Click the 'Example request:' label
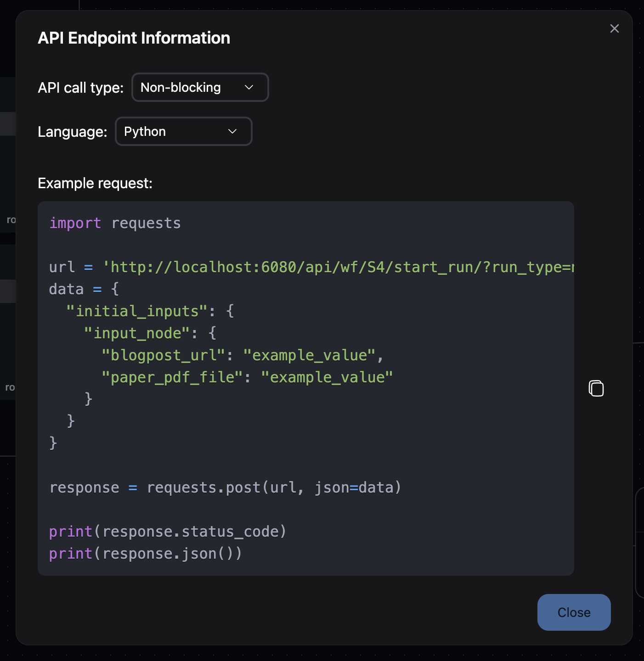The image size is (644, 661). coord(95,183)
